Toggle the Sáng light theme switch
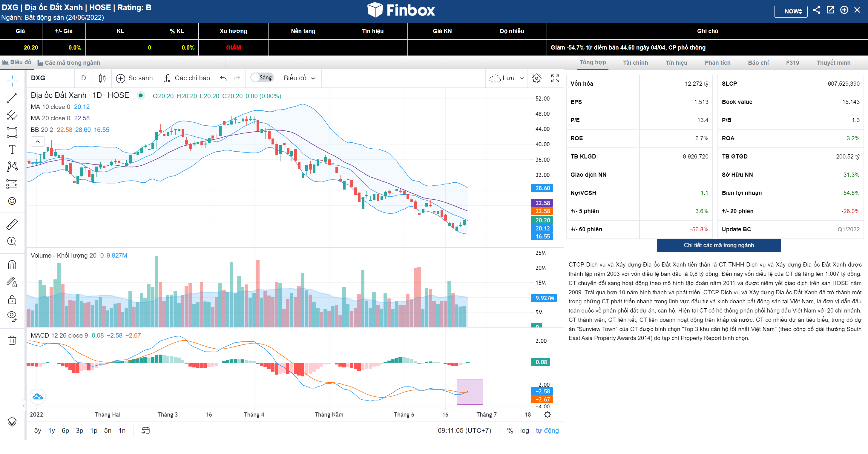The image size is (868, 454). [x=262, y=78]
